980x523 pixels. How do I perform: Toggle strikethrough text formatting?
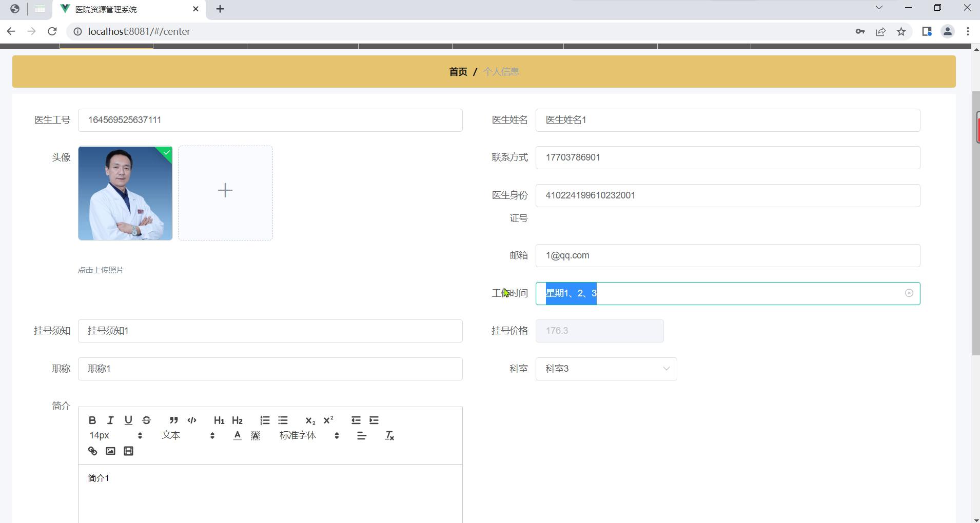147,420
